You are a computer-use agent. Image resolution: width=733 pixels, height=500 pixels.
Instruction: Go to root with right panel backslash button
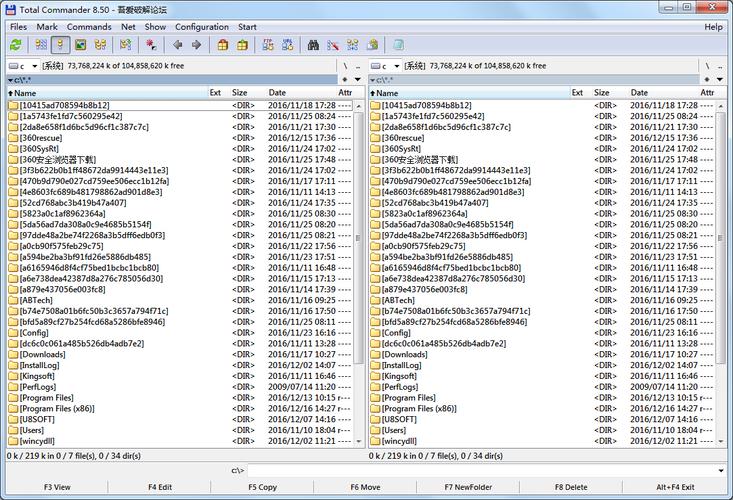click(707, 66)
